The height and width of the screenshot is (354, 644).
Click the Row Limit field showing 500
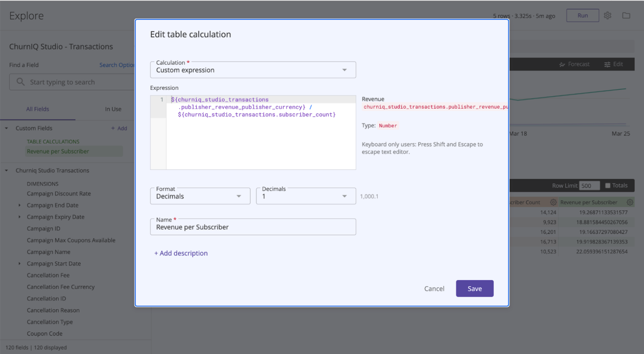[589, 186]
